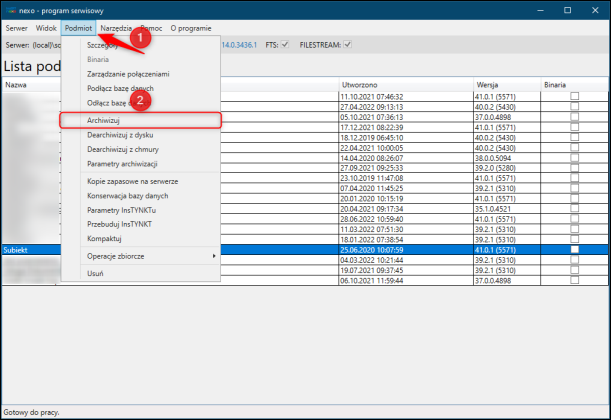
Task: Expand Operacje zbiorcze submenu
Action: tap(141, 256)
